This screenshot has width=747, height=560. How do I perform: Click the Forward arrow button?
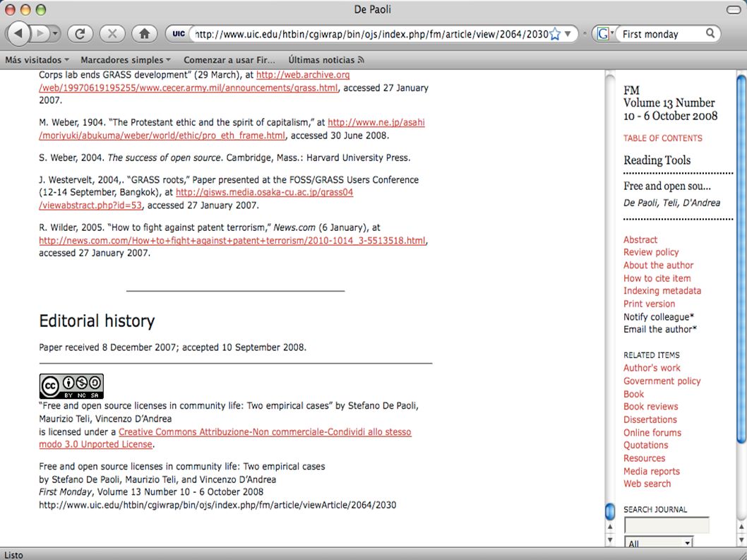(x=40, y=33)
